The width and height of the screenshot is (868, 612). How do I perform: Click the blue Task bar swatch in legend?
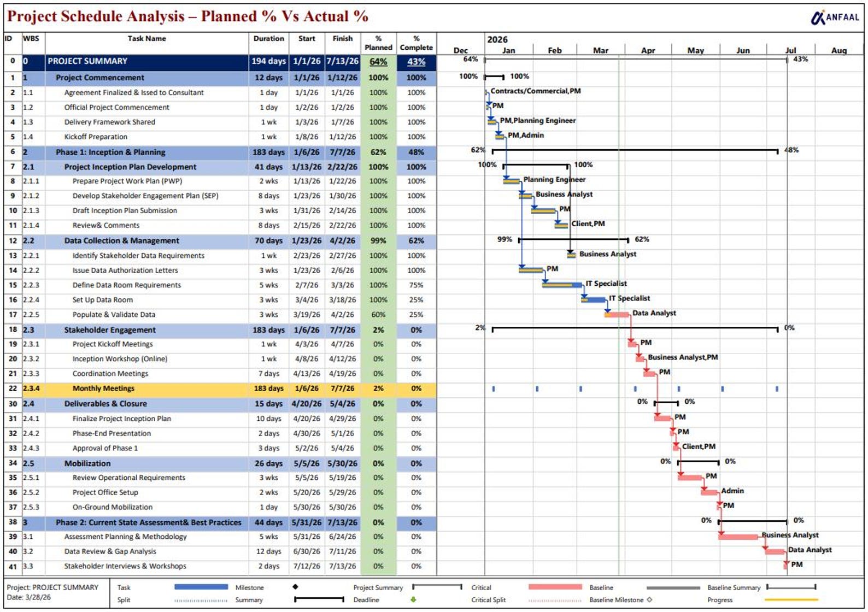point(201,587)
